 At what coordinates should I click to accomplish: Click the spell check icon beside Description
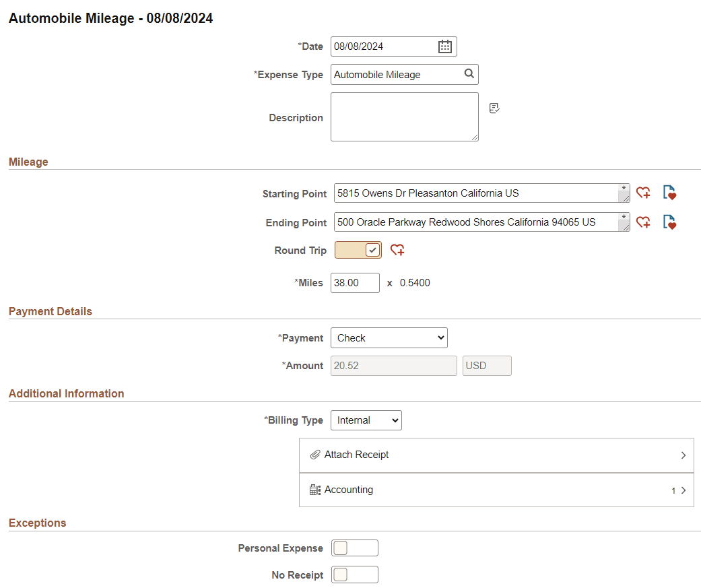[494, 108]
